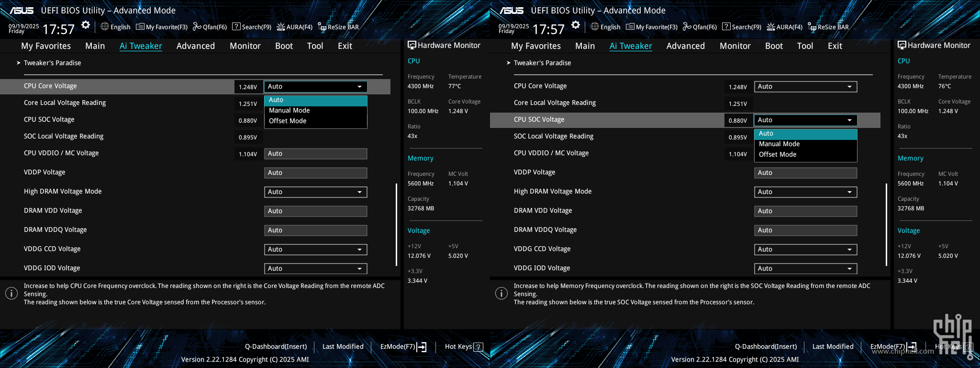Click Last Modified in right BIOS screen
Viewport: 980px width, 368px height.
(x=833, y=346)
